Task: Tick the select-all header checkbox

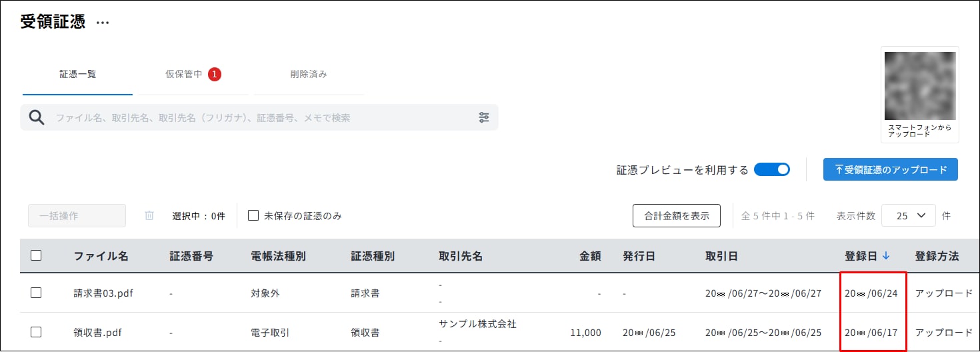Action: [36, 255]
